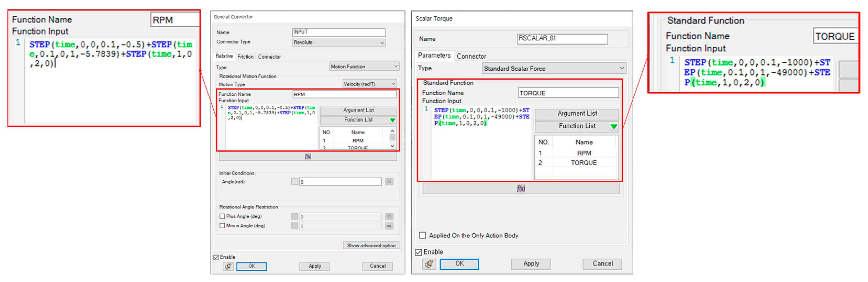
Task: Select the Parameters tab in Scalar Torque
Action: click(x=434, y=56)
